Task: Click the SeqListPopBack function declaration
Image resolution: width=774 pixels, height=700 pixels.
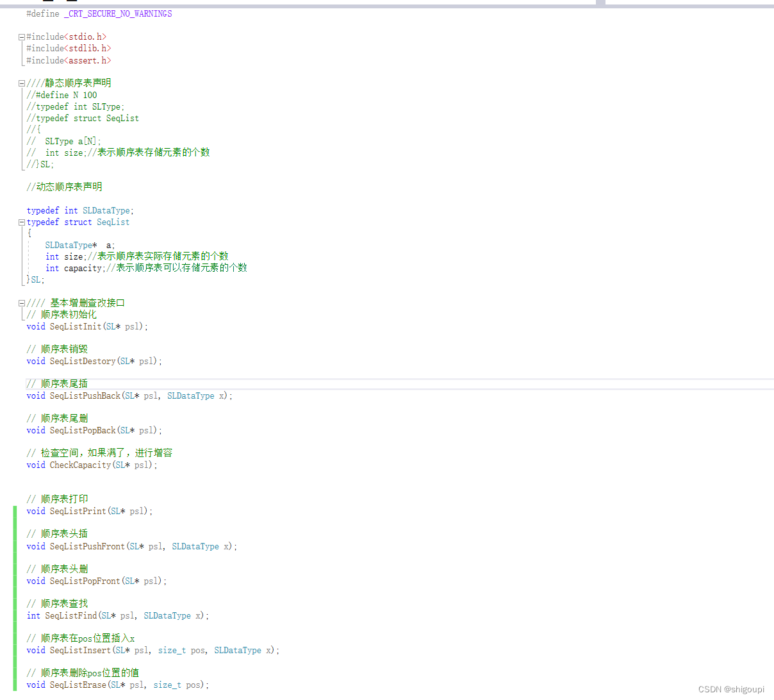Action: click(94, 431)
